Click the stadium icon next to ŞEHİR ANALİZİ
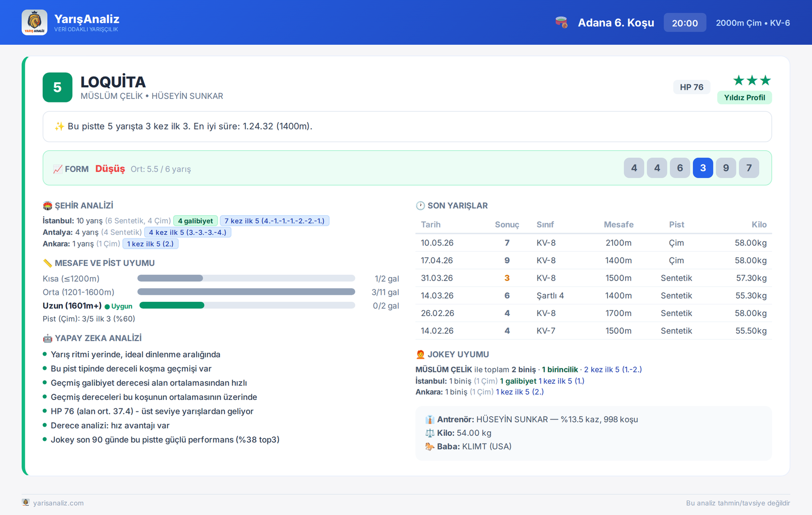This screenshot has height=515, width=812. 48,205
